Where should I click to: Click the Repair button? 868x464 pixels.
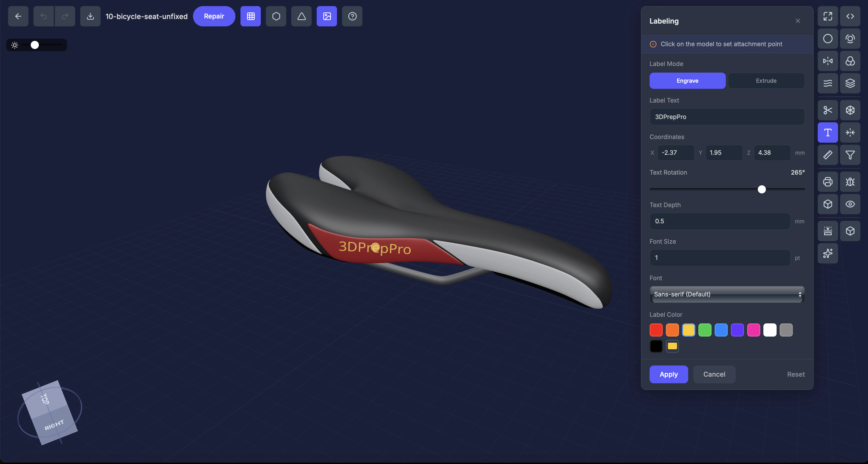coord(214,16)
